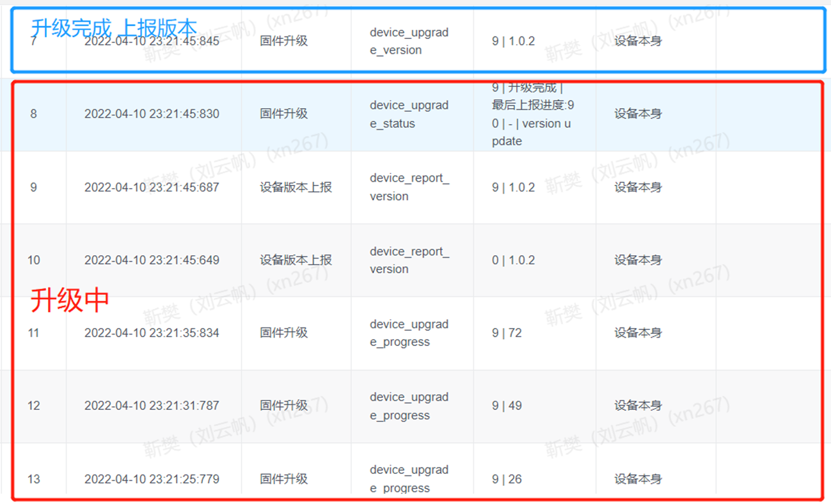The height and width of the screenshot is (504, 831).
Task: Select the row index number 10
Action: [33, 260]
